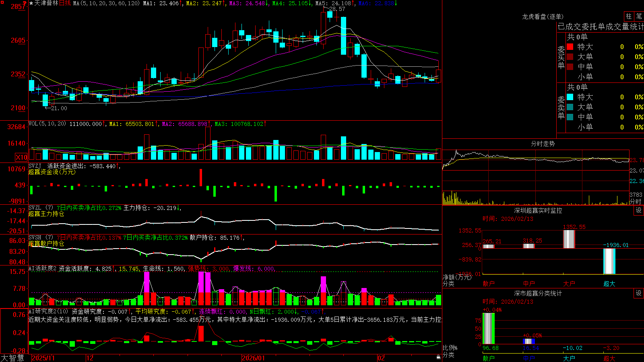Viewport: 644px width, 362px height.
Task: Click the 2857 price axis value
Action: pyautogui.click(x=18, y=6)
